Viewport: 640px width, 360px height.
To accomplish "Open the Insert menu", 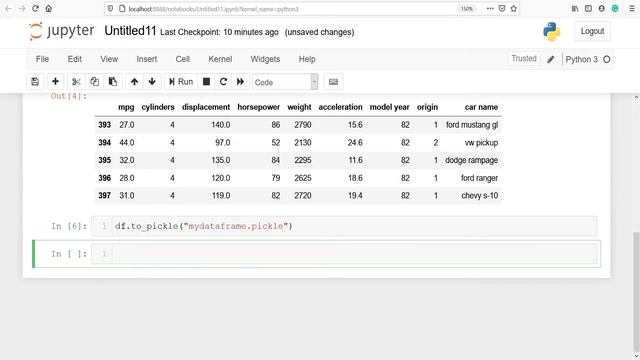I will pyautogui.click(x=147, y=59).
